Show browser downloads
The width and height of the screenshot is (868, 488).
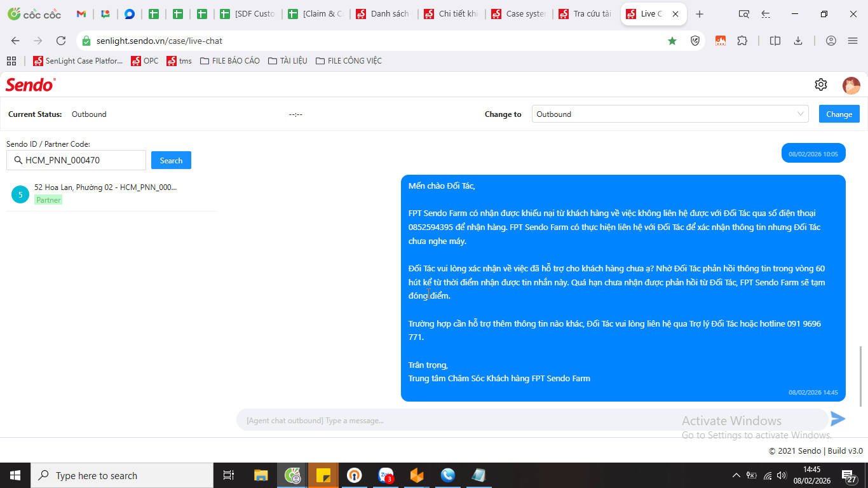[x=798, y=41]
